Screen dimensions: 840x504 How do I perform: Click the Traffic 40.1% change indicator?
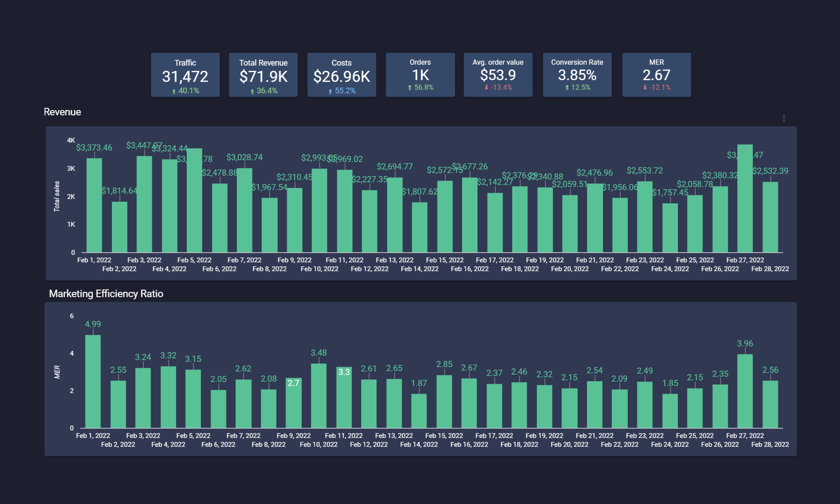185,91
